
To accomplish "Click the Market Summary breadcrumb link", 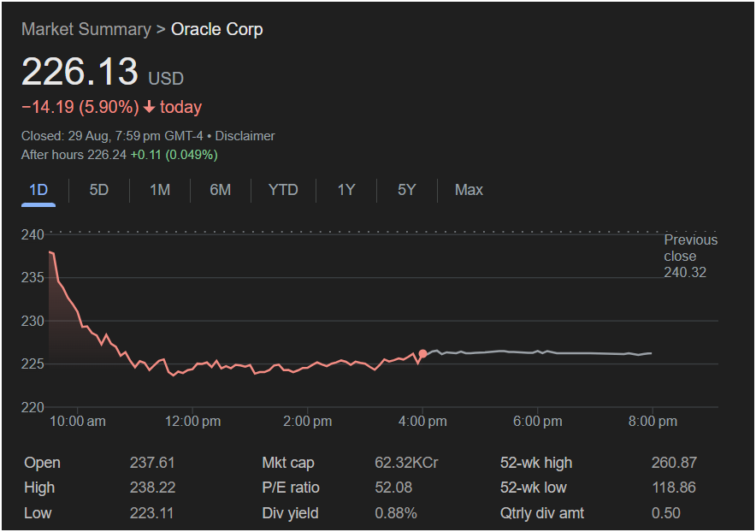I will [x=86, y=29].
